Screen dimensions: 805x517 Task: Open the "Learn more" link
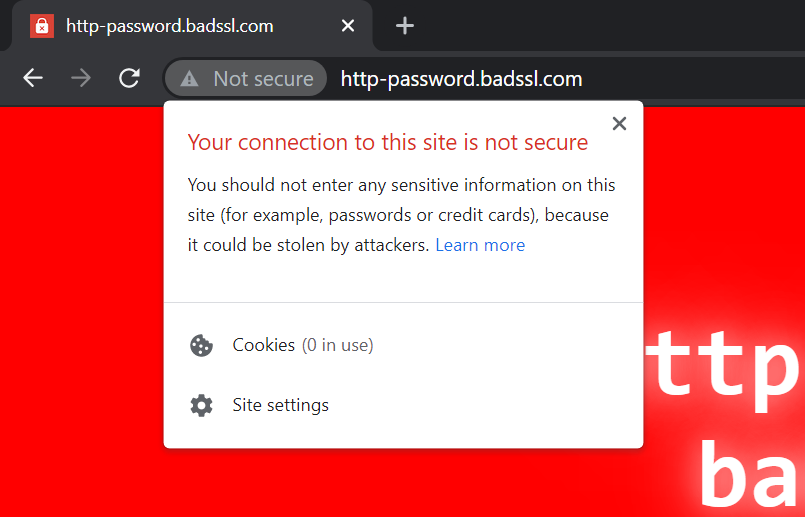480,245
